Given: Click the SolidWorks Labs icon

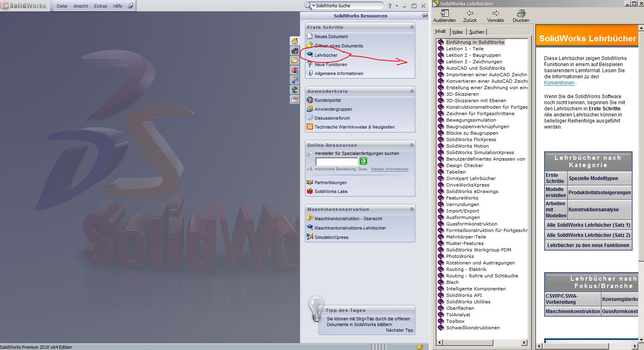Looking at the screenshot, I should (310, 191).
